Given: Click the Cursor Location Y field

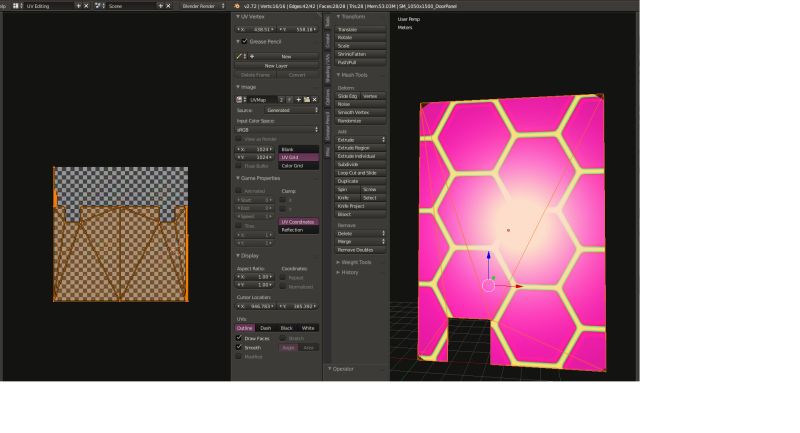Looking at the screenshot, I should point(298,306).
